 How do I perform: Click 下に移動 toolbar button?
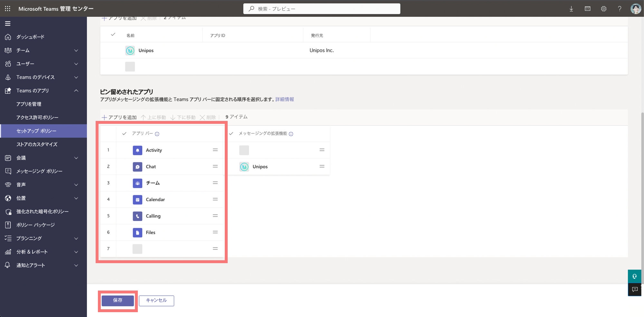pos(183,117)
